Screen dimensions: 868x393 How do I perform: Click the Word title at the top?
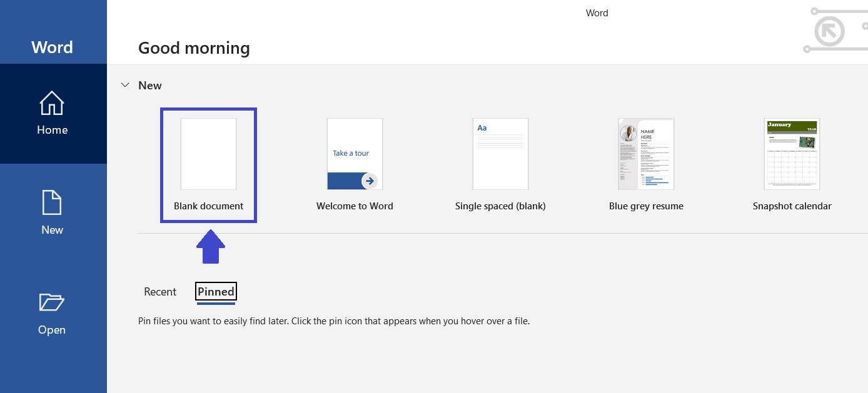(x=597, y=12)
